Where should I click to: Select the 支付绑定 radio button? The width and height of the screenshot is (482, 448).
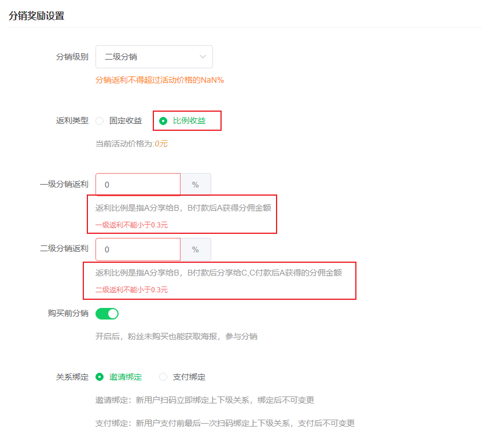click(x=163, y=377)
